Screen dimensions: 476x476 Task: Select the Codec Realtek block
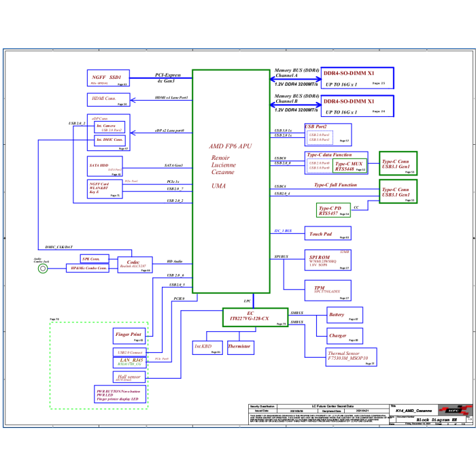[x=135, y=265]
